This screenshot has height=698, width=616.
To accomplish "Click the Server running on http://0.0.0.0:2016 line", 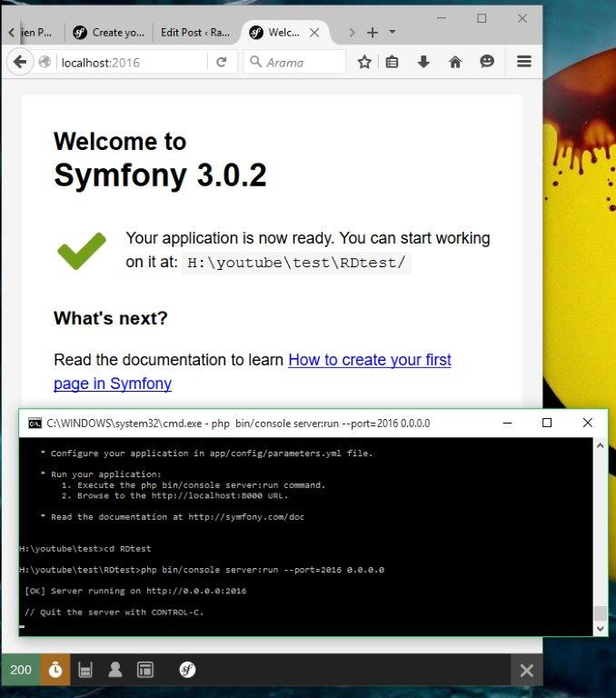I will click(135, 591).
